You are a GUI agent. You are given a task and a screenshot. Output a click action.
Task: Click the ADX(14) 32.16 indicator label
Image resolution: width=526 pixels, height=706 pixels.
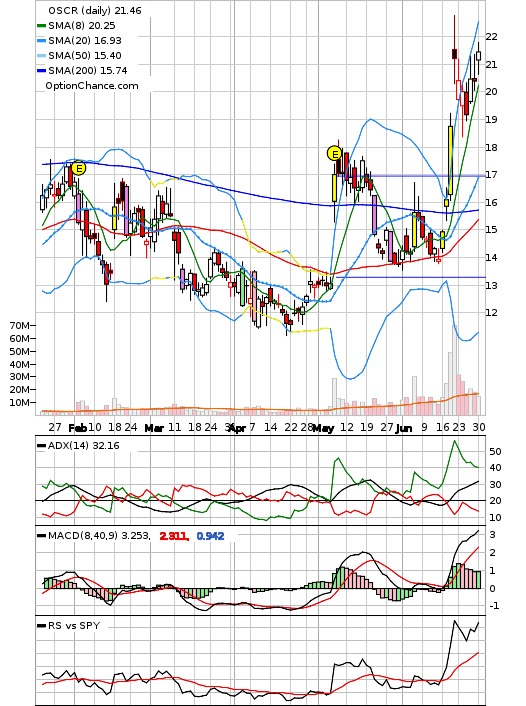coord(84,445)
